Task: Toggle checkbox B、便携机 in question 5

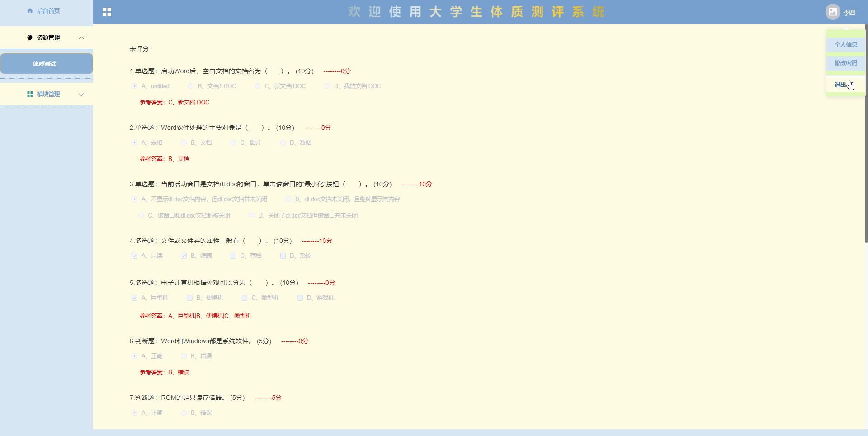Action: 190,298
